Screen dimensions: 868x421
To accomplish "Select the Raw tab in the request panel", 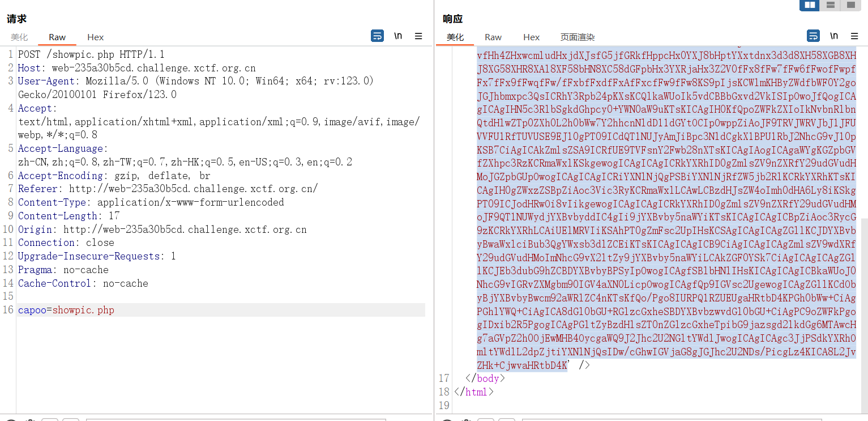I will click(57, 37).
